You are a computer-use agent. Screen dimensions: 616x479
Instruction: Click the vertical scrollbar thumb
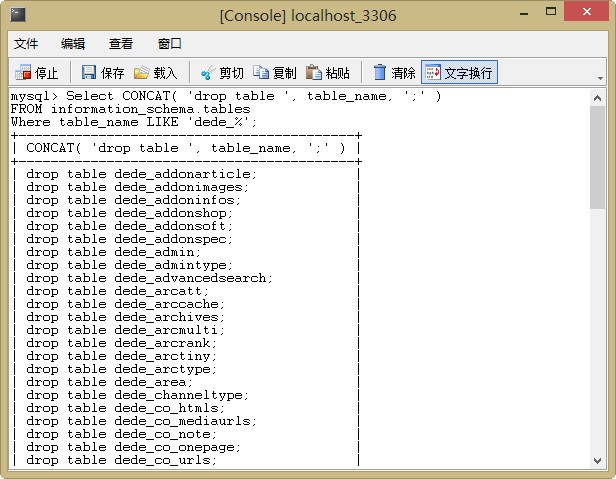tap(597, 155)
